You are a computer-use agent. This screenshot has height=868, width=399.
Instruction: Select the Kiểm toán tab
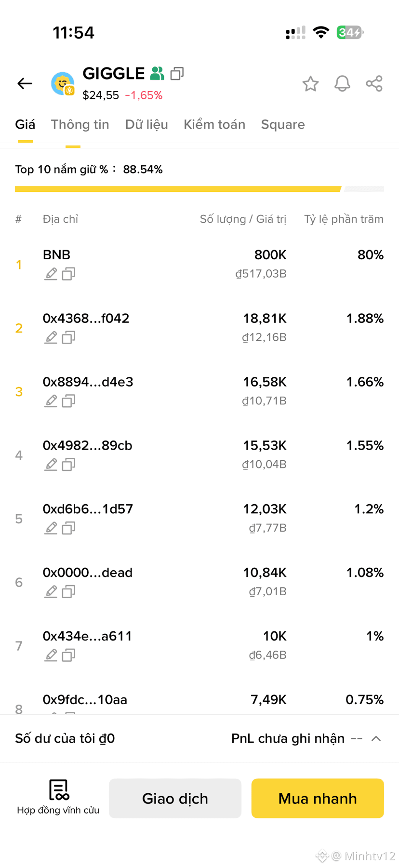pos(214,124)
